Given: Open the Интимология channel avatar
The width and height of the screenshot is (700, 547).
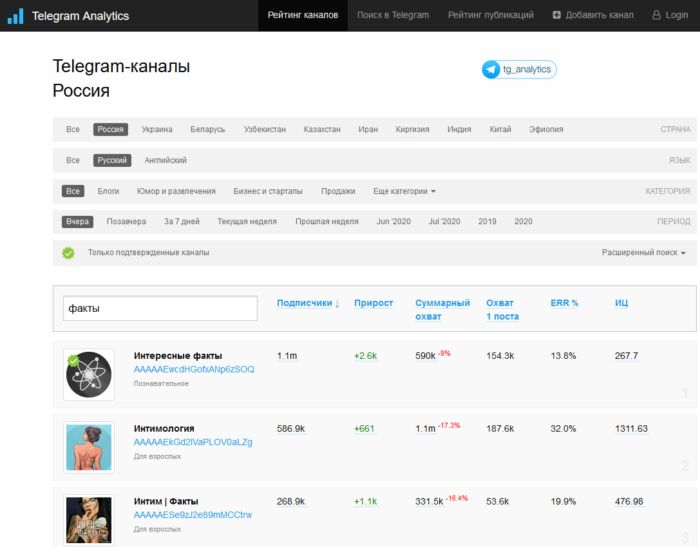Looking at the screenshot, I should [x=88, y=446].
